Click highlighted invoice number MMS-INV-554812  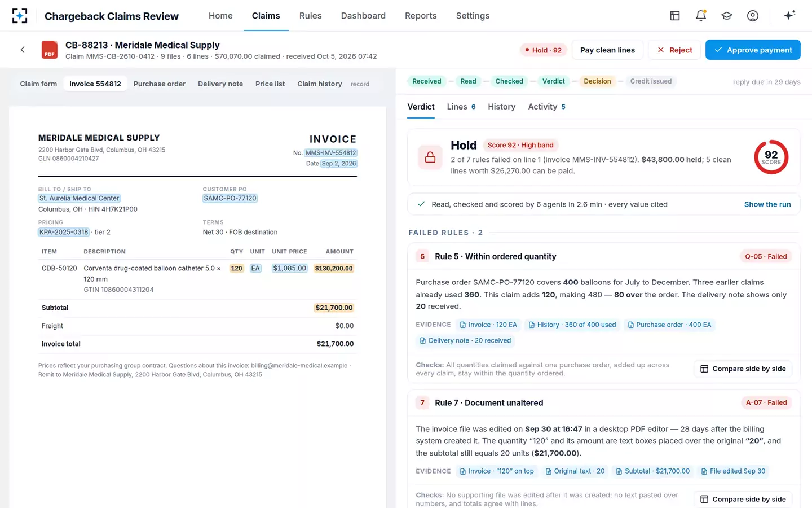tap(331, 153)
